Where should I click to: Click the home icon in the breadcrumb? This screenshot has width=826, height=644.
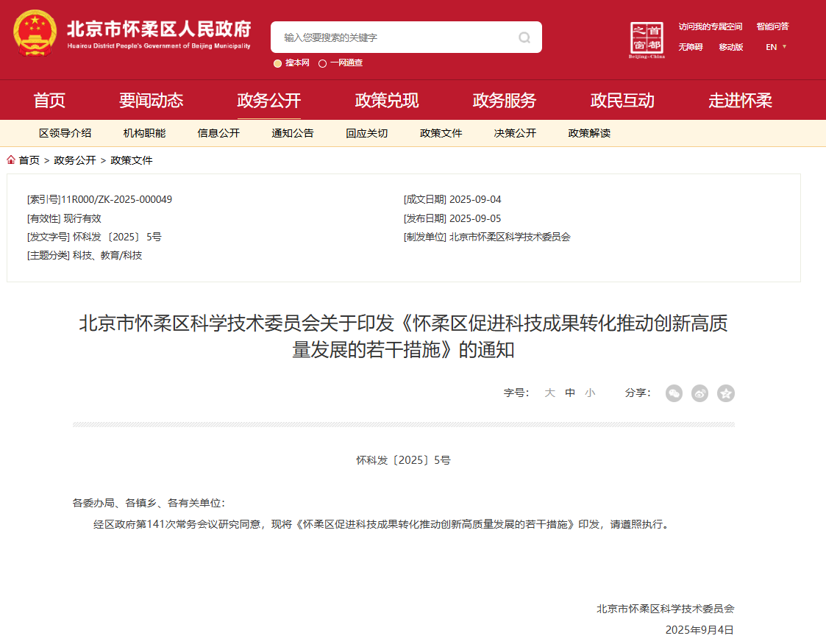click(10, 160)
